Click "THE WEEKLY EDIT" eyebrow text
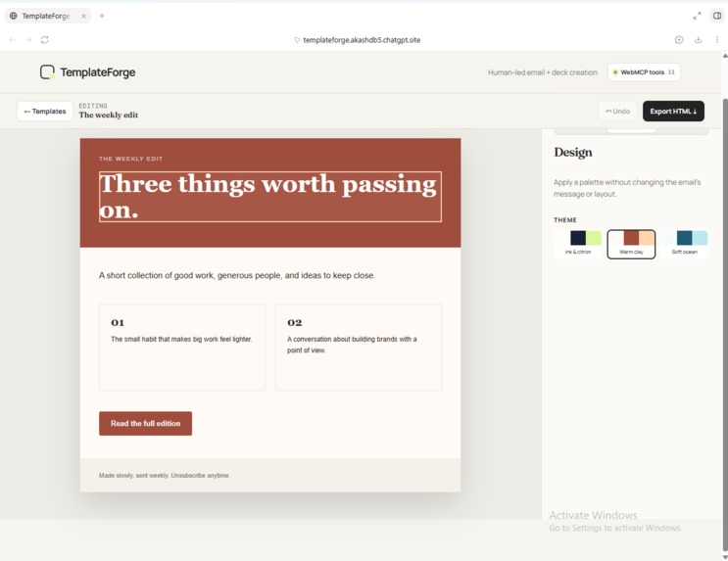This screenshot has width=728, height=561. (130, 159)
